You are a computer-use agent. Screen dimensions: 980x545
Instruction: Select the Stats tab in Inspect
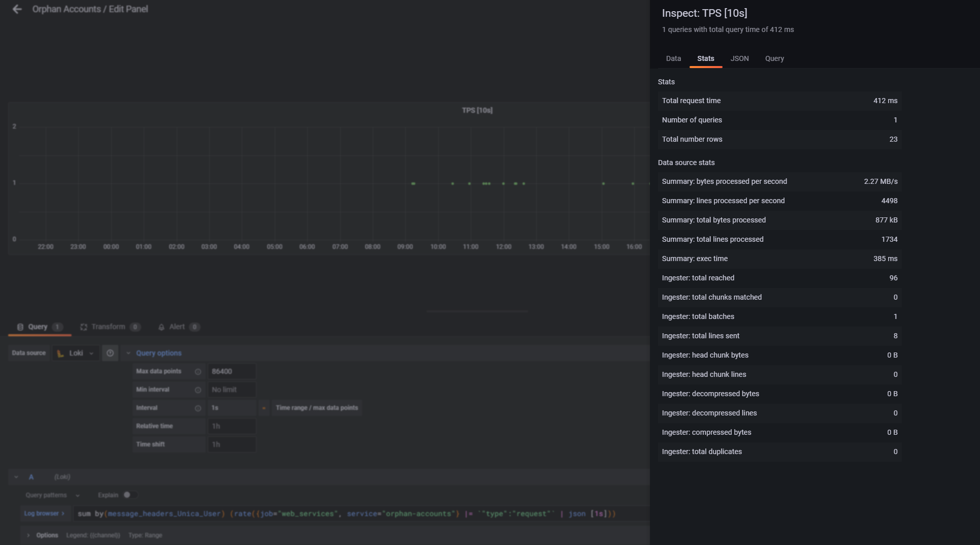(706, 58)
